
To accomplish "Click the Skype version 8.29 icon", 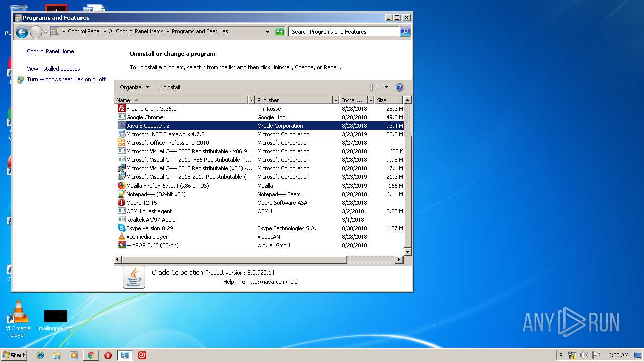I will point(121,228).
